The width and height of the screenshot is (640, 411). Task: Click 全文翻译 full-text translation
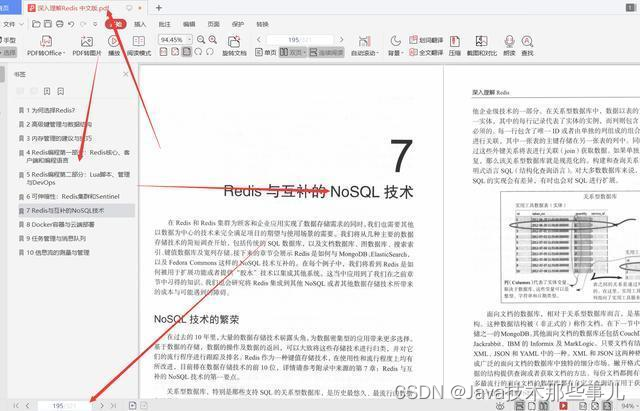[426, 52]
